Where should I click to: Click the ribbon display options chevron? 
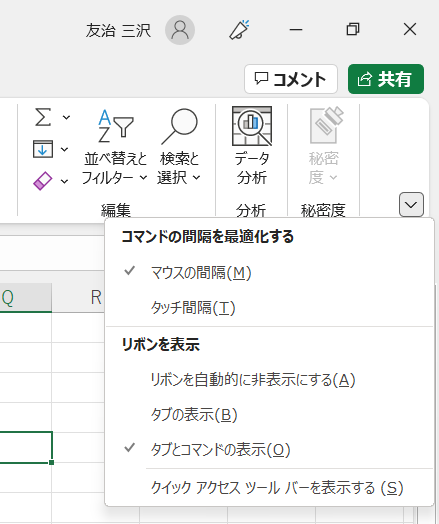click(411, 205)
